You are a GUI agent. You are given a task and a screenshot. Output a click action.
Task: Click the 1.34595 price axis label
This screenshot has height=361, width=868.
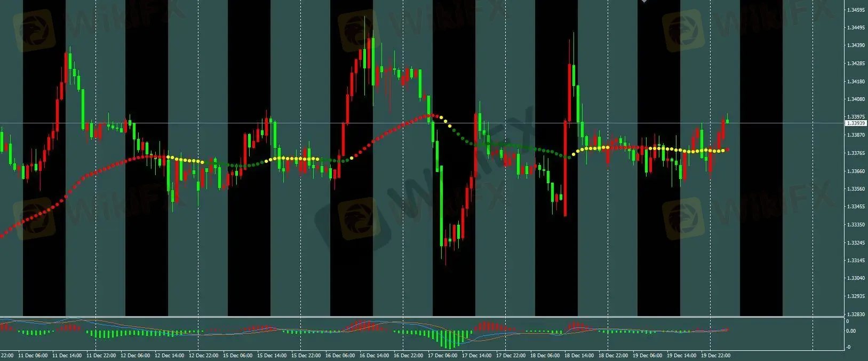pos(855,10)
